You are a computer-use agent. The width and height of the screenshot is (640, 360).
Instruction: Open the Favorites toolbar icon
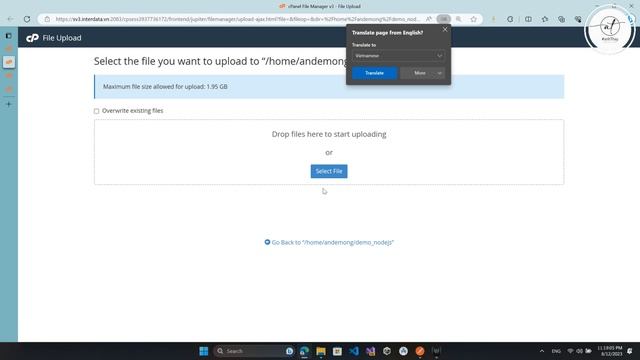tap(545, 19)
